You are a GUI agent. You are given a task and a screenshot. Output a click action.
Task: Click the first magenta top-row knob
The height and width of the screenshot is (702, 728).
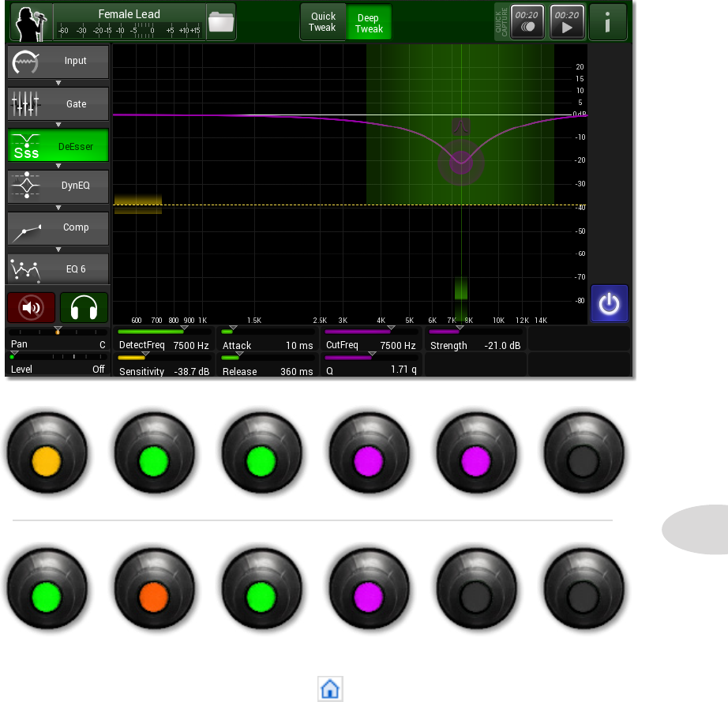point(369,452)
